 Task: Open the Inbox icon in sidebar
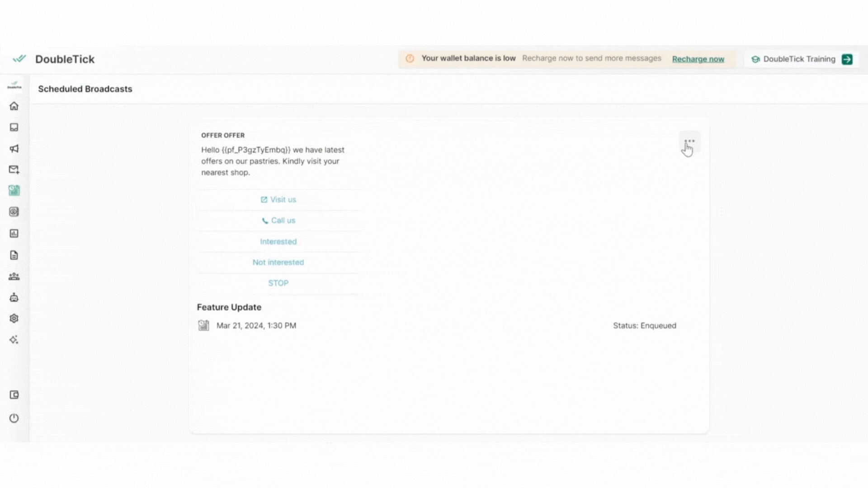point(14,127)
